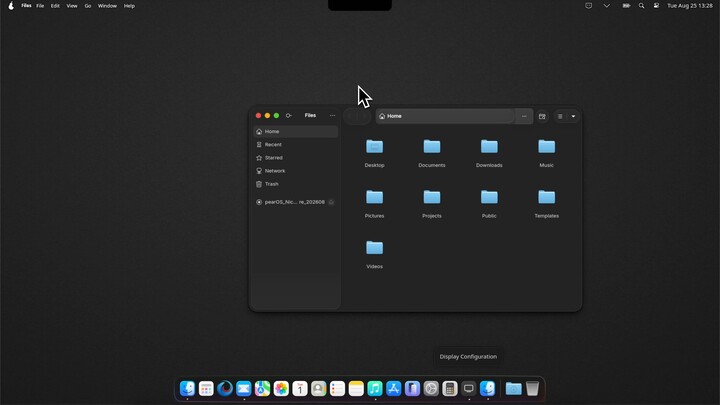Open Calculator in the dock
The height and width of the screenshot is (405, 720).
tap(450, 388)
